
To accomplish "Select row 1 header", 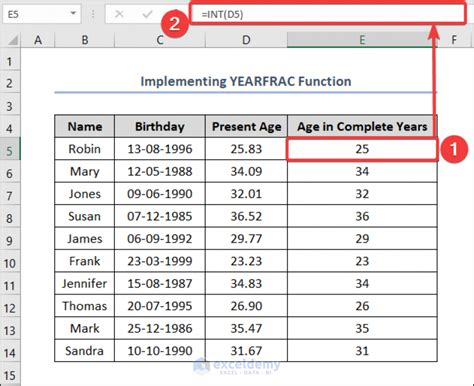I will 10,62.
